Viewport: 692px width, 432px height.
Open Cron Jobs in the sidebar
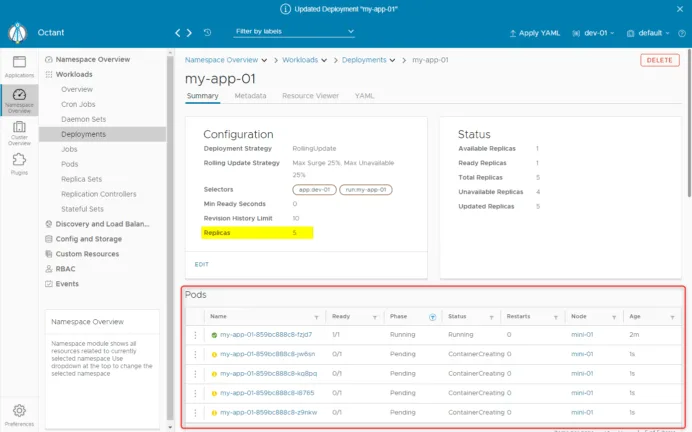click(x=78, y=105)
